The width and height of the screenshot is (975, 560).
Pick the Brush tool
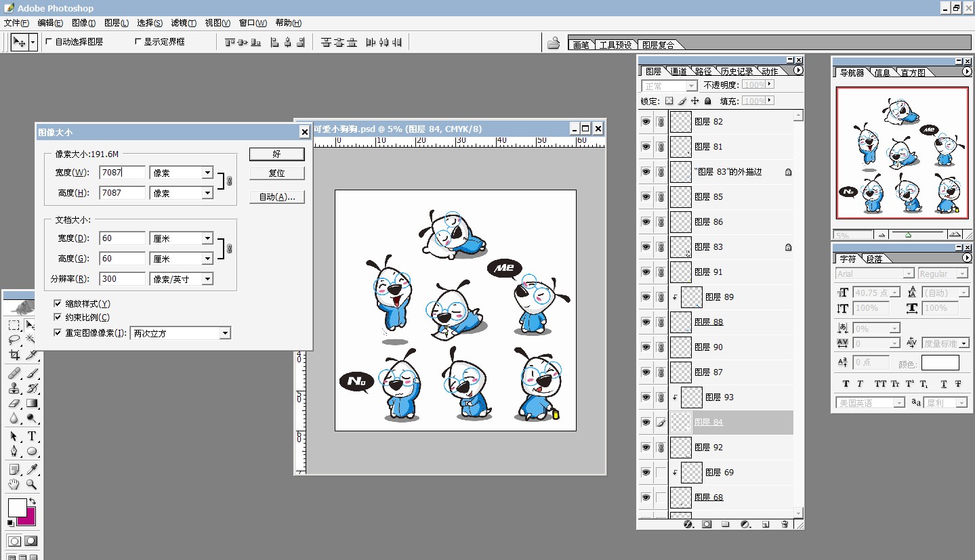31,373
